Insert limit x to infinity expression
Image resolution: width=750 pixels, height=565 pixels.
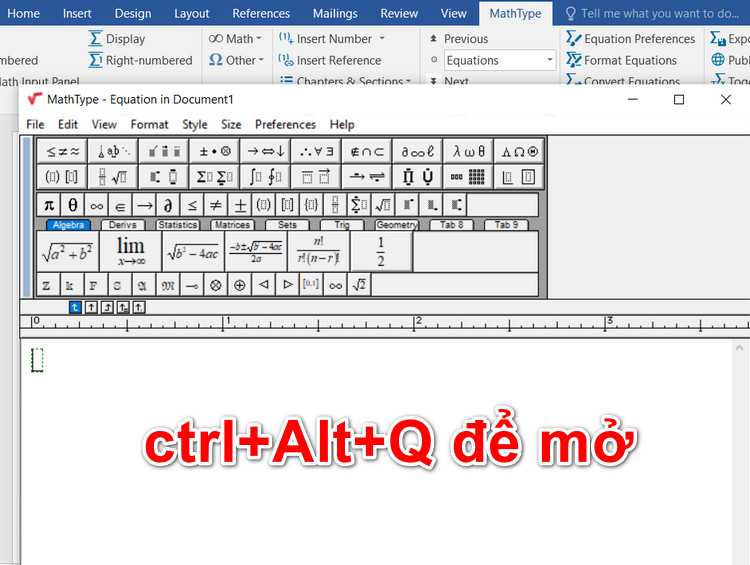click(x=131, y=252)
